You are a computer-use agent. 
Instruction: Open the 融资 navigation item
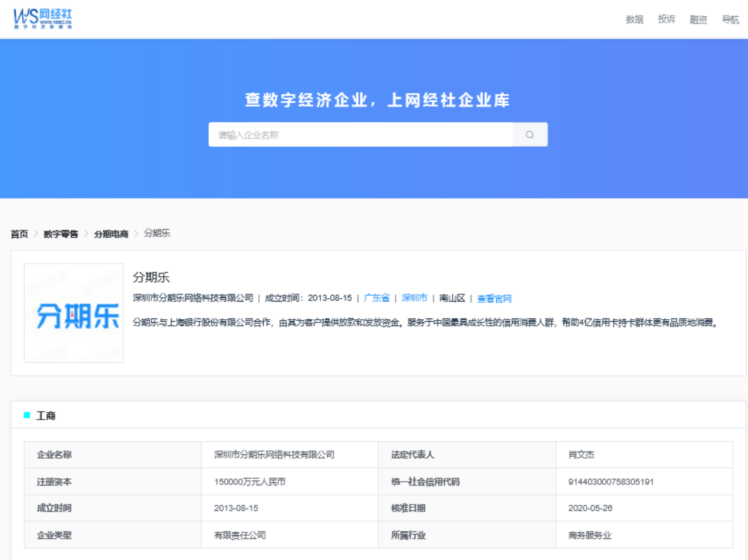698,20
